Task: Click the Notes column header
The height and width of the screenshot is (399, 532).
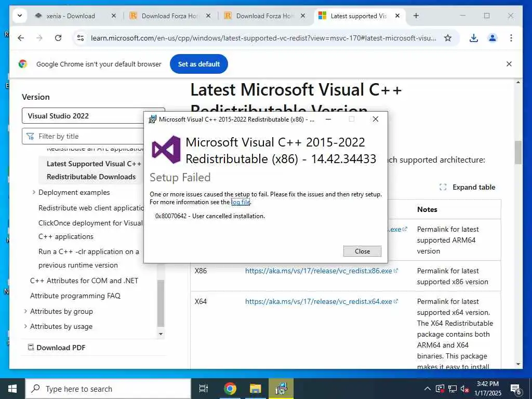Action: 427,209
